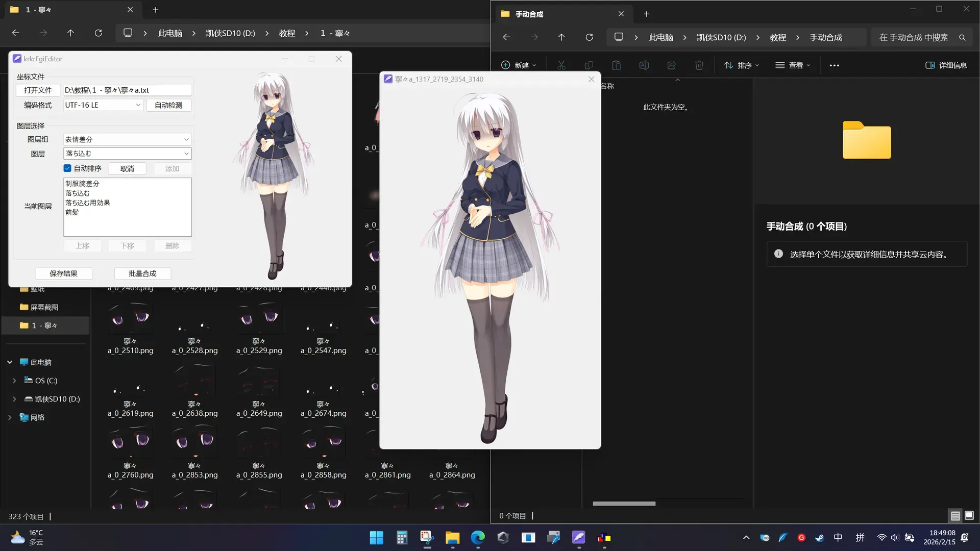
Task: Go back in the 手动合成 Explorer window
Action: point(506,37)
